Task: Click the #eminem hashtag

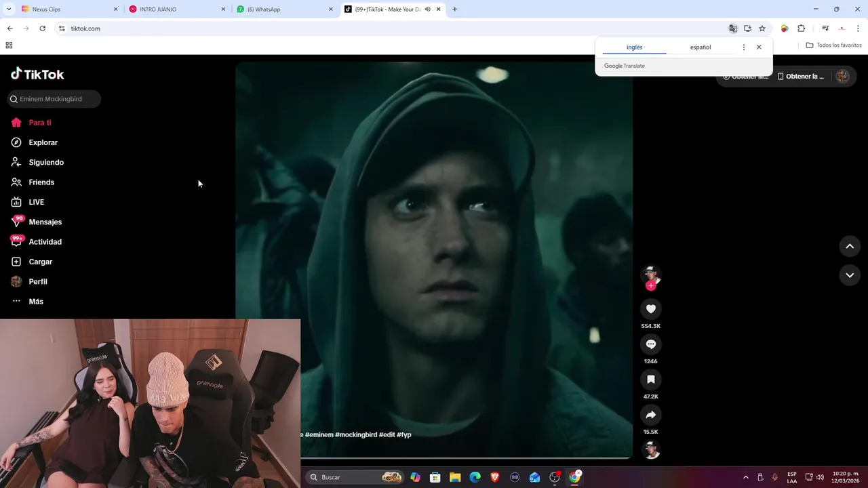Action: [319, 434]
